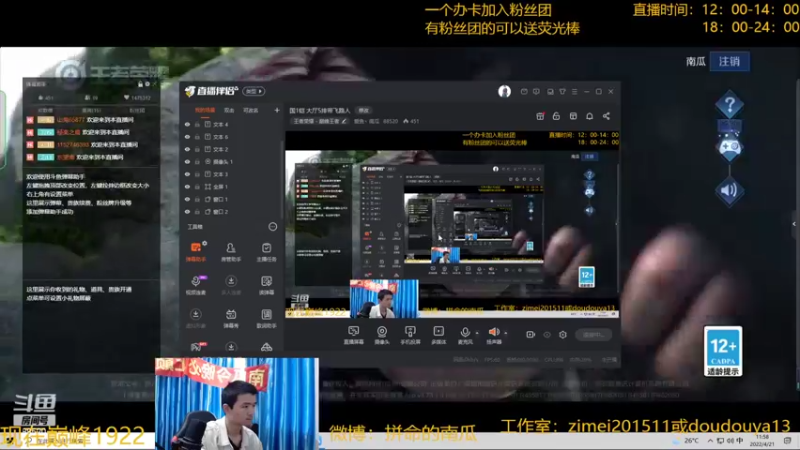Add a 手机投屏 phone mirroring source

click(x=410, y=335)
